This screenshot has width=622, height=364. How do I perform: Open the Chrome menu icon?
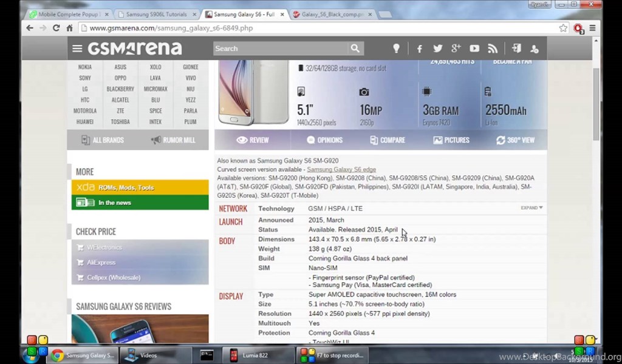coord(592,28)
